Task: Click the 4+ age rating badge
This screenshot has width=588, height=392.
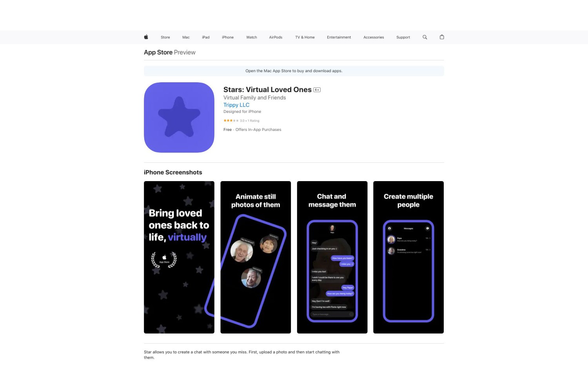Action: tap(317, 90)
